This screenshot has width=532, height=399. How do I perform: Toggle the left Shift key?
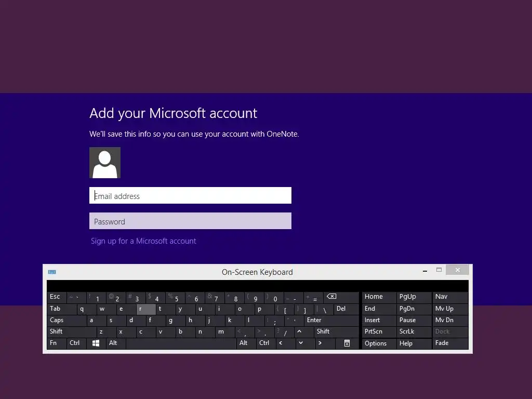(x=72, y=332)
